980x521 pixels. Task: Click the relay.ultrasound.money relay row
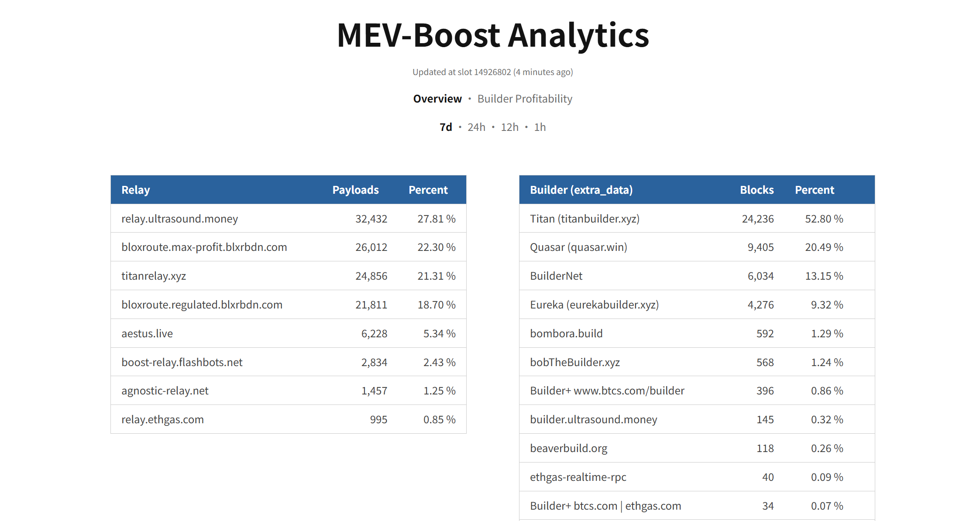point(289,218)
